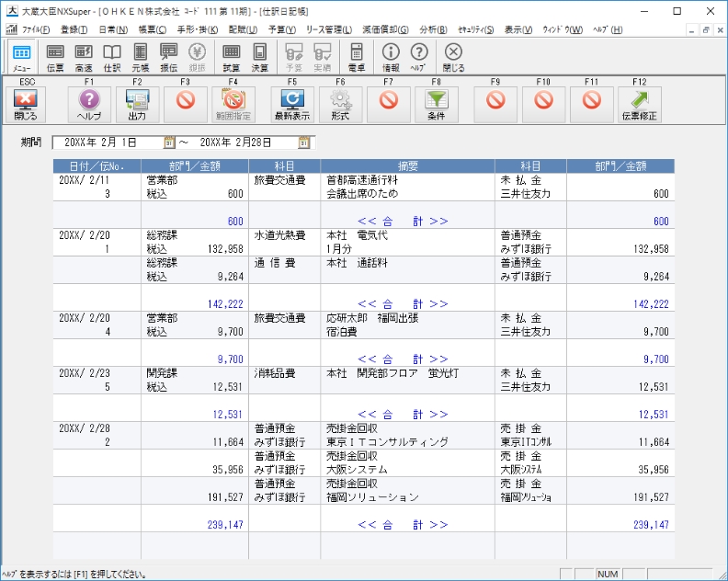Minimize the inner document window
This screenshot has height=581, width=728.
pos(692,29)
